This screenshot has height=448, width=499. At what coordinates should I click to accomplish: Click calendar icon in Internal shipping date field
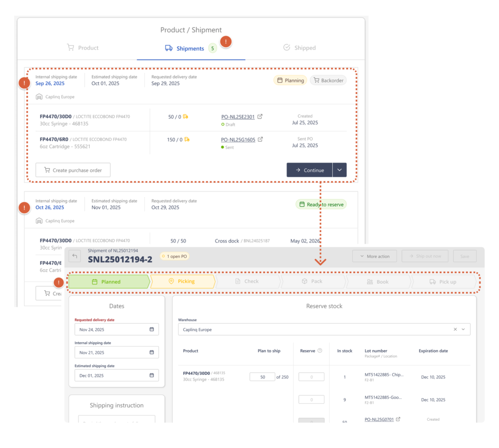point(152,353)
